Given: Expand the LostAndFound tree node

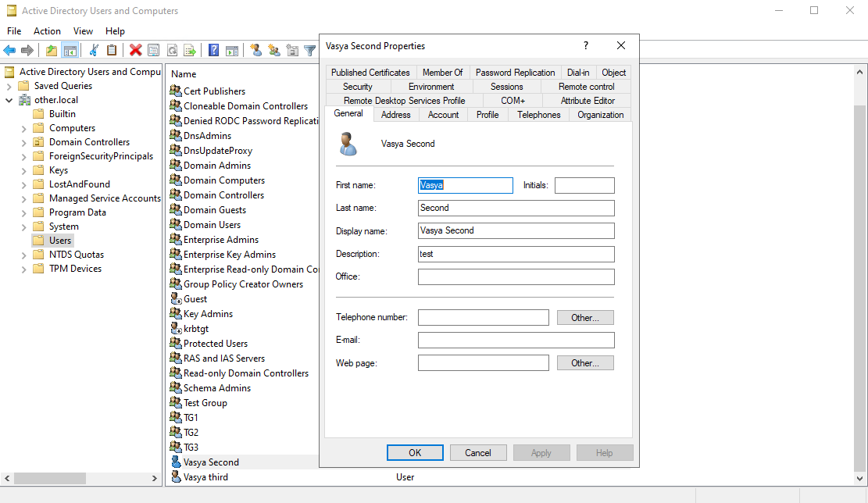Looking at the screenshot, I should [23, 185].
